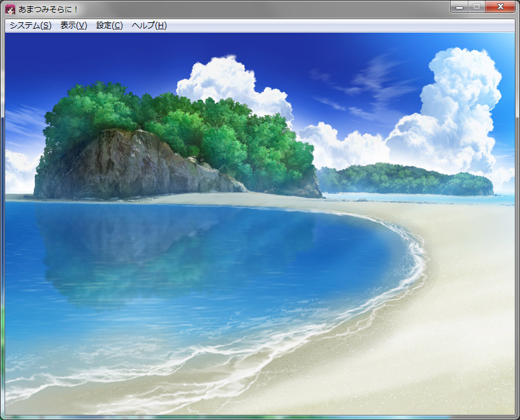Open the 設定(C) menu
The height and width of the screenshot is (420, 520).
click(110, 25)
